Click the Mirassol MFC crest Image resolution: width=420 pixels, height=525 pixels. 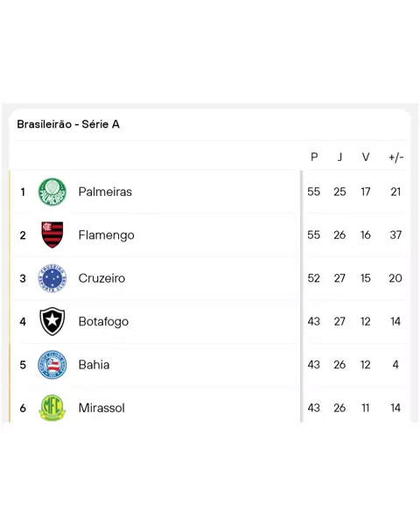(52, 408)
